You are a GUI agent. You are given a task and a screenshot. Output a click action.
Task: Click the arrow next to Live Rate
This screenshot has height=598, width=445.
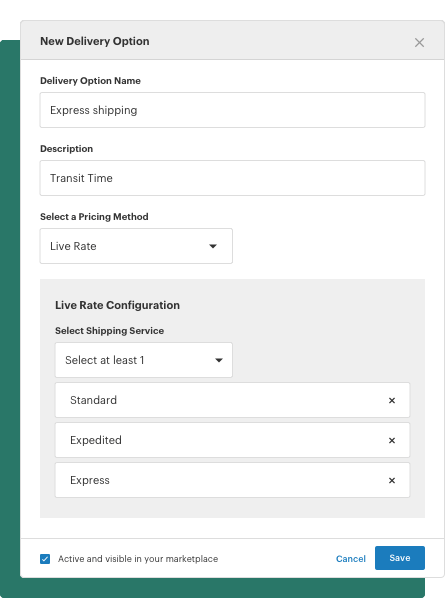(x=213, y=246)
